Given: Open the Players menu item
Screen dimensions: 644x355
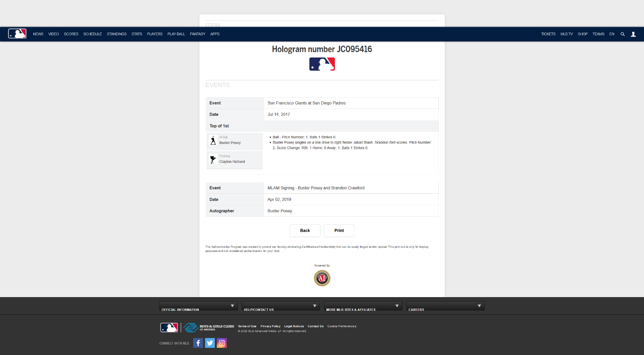Looking at the screenshot, I should click(x=155, y=34).
